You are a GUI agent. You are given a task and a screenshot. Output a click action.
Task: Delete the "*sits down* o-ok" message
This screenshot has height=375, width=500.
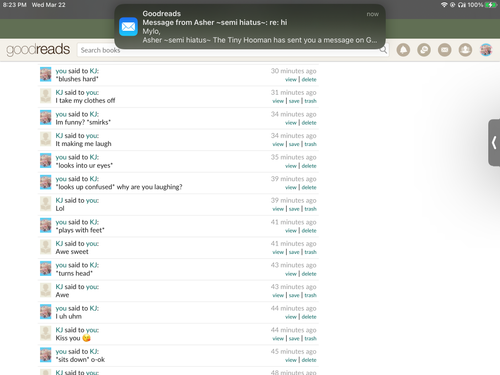click(x=309, y=360)
